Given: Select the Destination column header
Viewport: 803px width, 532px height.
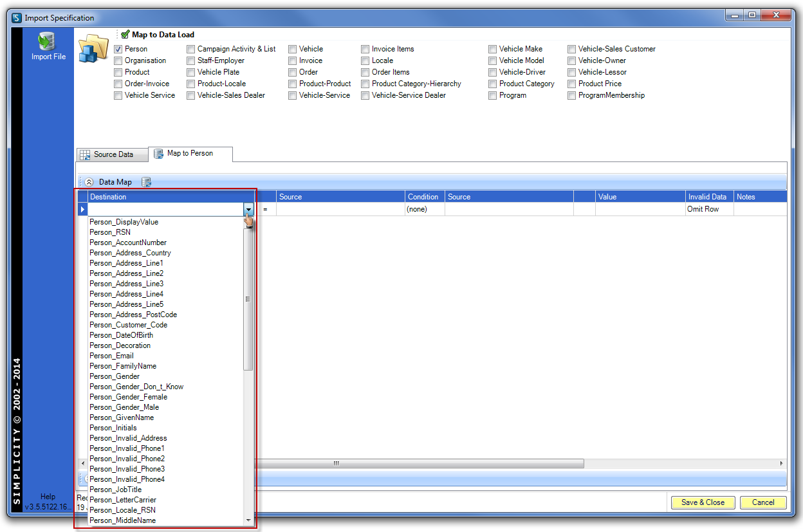Looking at the screenshot, I should pos(172,197).
